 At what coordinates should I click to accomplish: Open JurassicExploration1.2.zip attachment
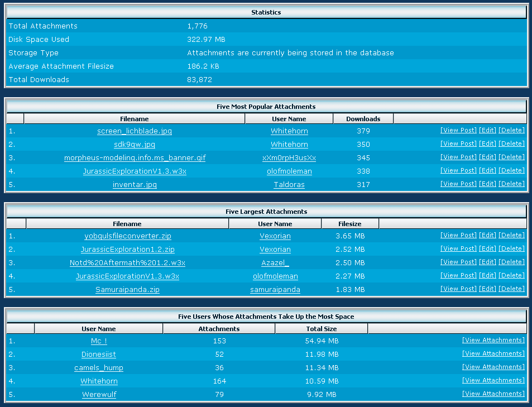coord(128,250)
